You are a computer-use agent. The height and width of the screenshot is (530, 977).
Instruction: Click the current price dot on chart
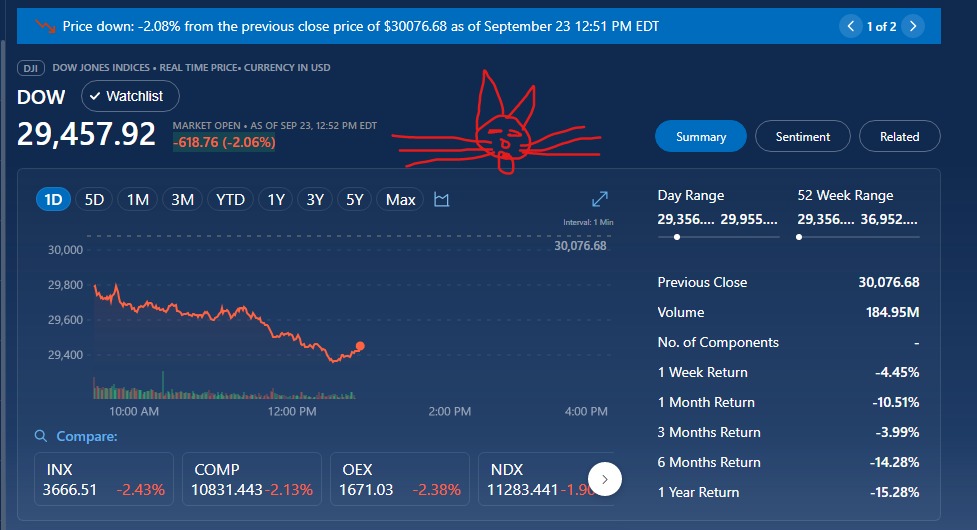tap(360, 346)
